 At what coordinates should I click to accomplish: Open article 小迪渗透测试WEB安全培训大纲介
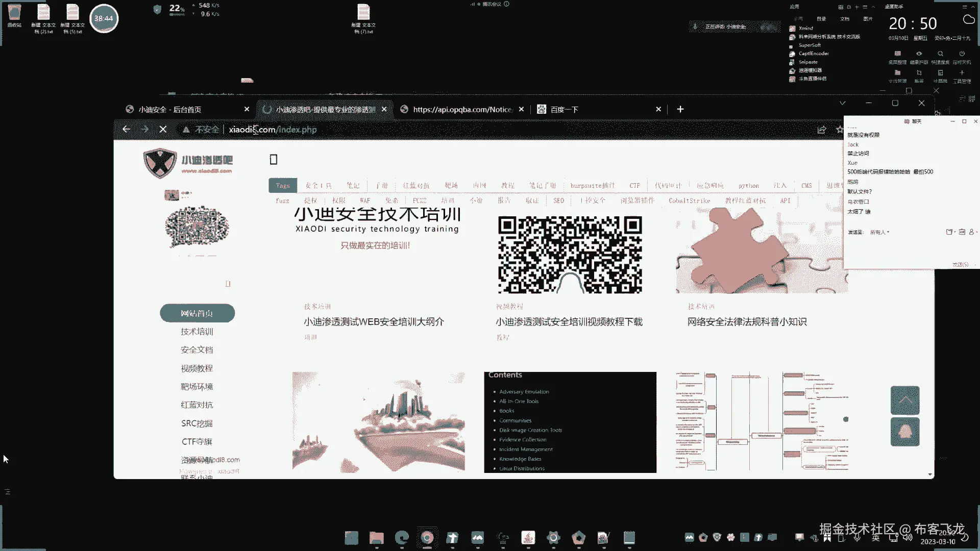tap(374, 322)
